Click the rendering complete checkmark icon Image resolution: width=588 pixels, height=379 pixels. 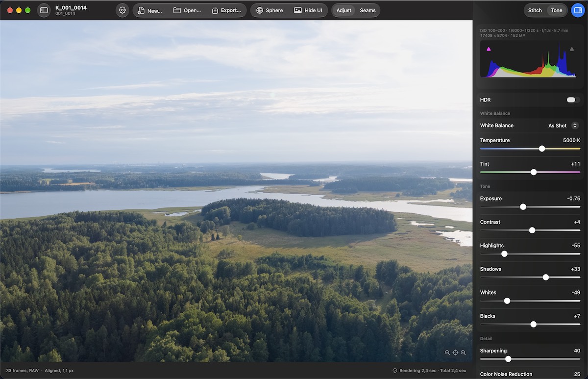395,371
